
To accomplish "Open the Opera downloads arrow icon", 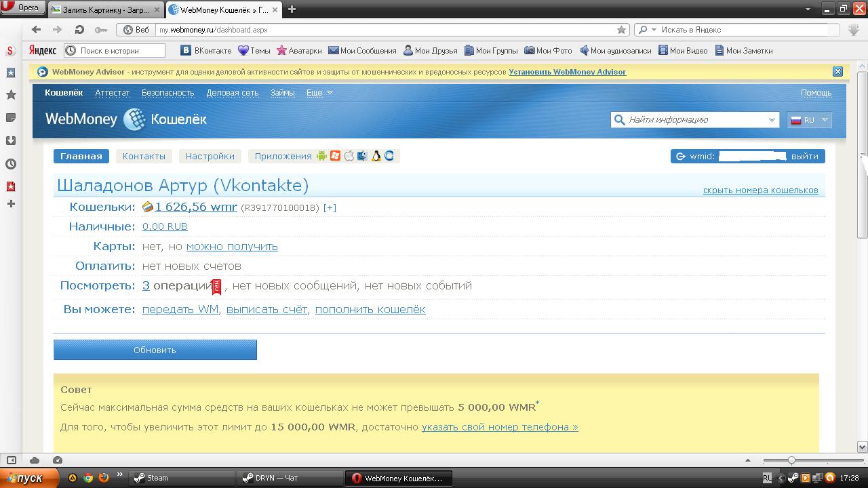I will pyautogui.click(x=854, y=30).
